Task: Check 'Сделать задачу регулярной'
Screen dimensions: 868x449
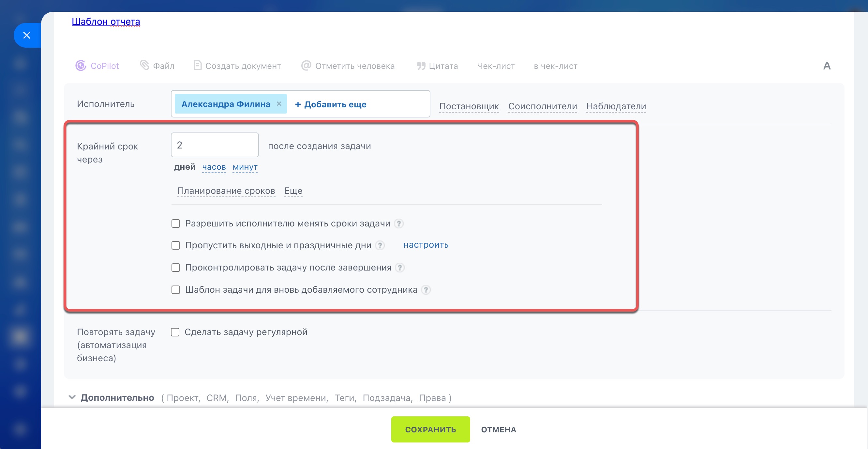Action: 175,333
